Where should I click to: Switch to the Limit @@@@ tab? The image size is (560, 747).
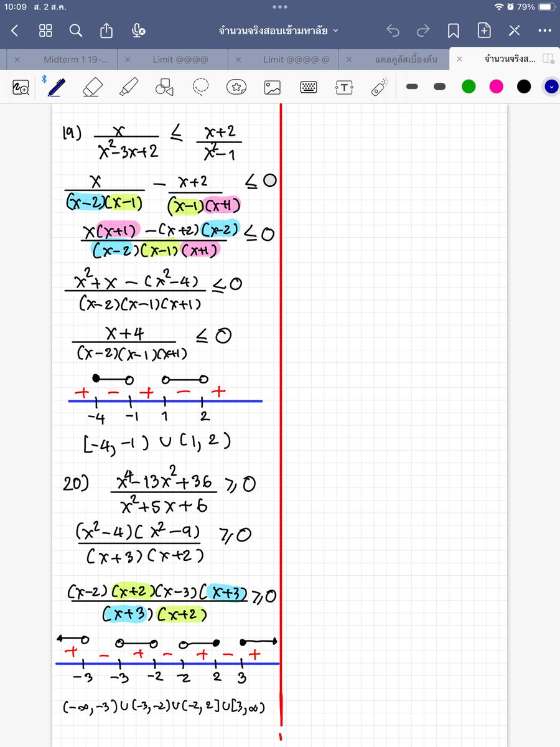180,59
